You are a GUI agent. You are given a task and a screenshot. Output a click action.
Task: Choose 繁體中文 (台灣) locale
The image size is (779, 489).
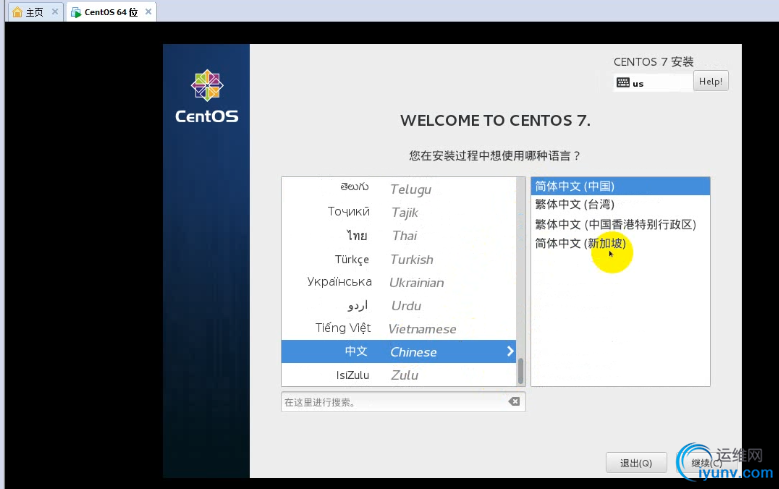621,204
